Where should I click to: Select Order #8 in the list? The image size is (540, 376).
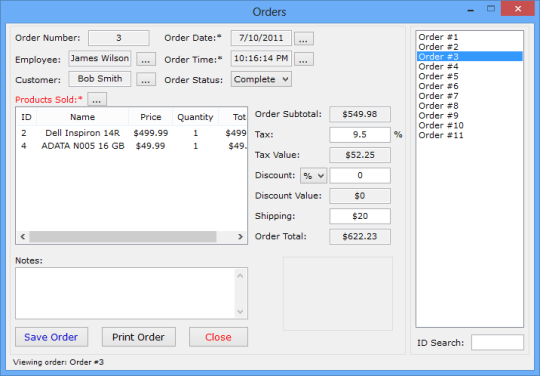pos(469,106)
